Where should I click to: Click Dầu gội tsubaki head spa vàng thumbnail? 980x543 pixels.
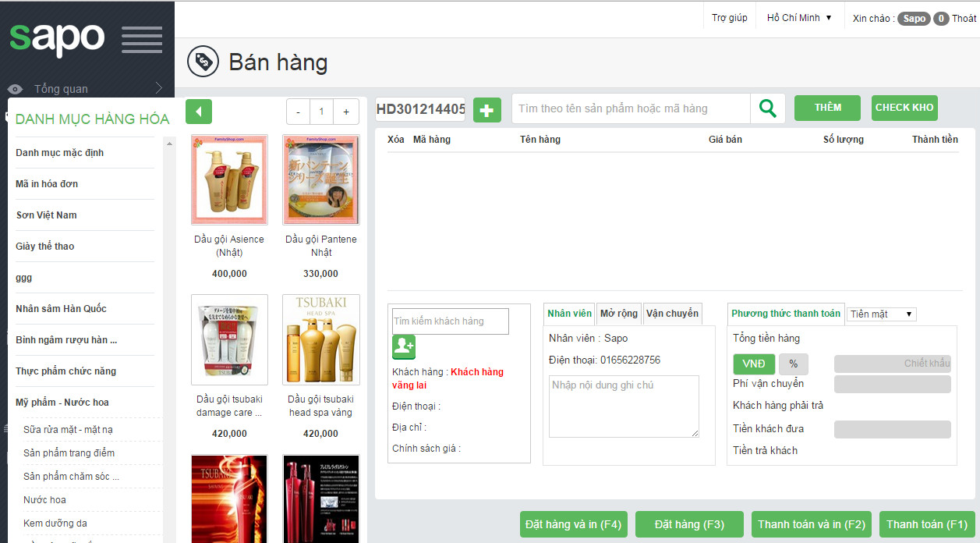pyautogui.click(x=321, y=339)
